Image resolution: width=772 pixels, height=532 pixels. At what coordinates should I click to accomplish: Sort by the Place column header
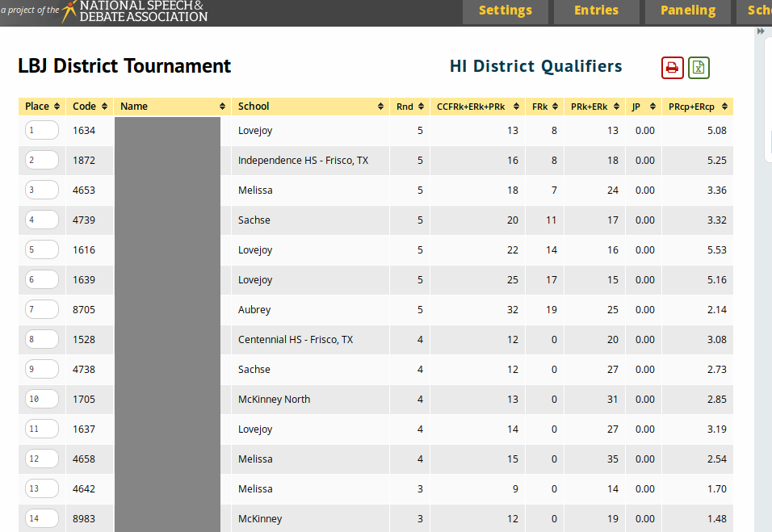[x=42, y=107]
